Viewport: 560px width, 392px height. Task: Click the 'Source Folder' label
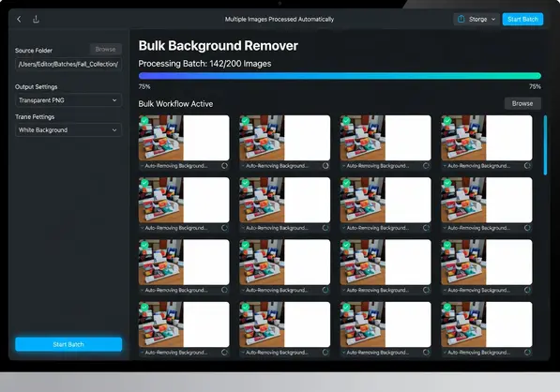pos(34,51)
